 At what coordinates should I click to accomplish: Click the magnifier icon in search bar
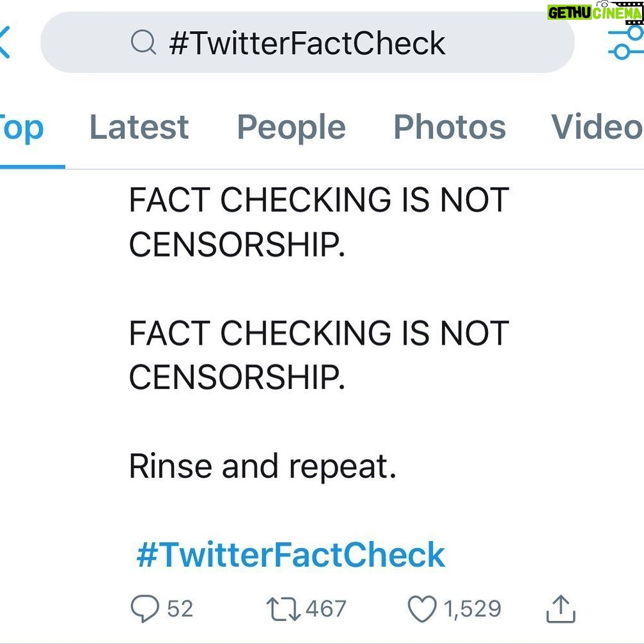tap(143, 42)
